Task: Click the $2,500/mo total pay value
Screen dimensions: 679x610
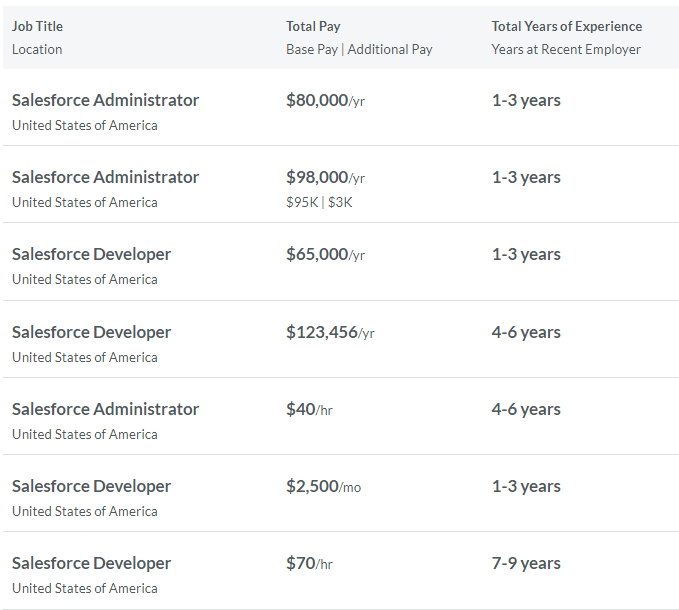Action: pos(323,486)
